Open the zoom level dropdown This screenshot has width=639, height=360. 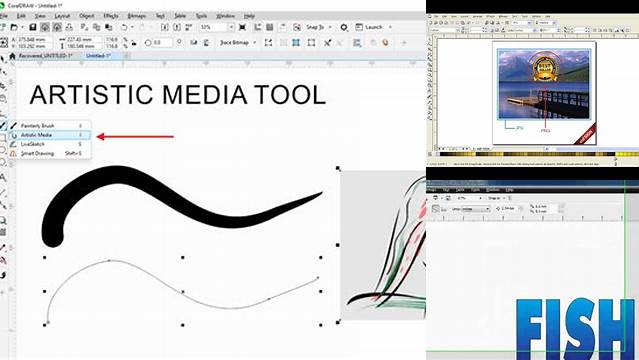pyautogui.click(x=231, y=27)
